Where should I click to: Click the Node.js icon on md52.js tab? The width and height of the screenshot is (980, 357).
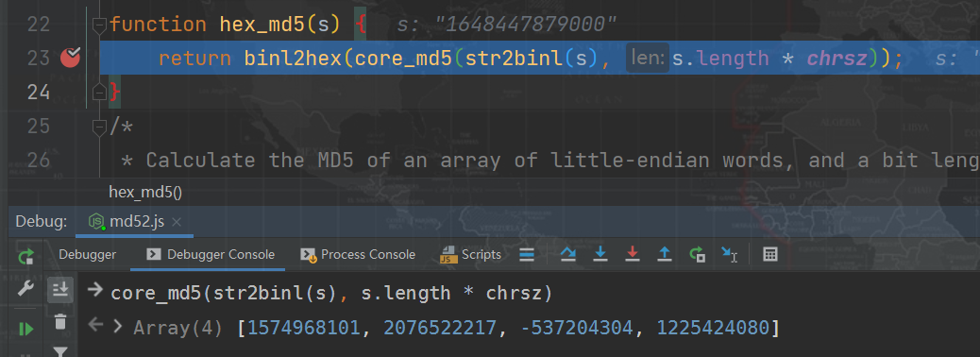[x=95, y=222]
